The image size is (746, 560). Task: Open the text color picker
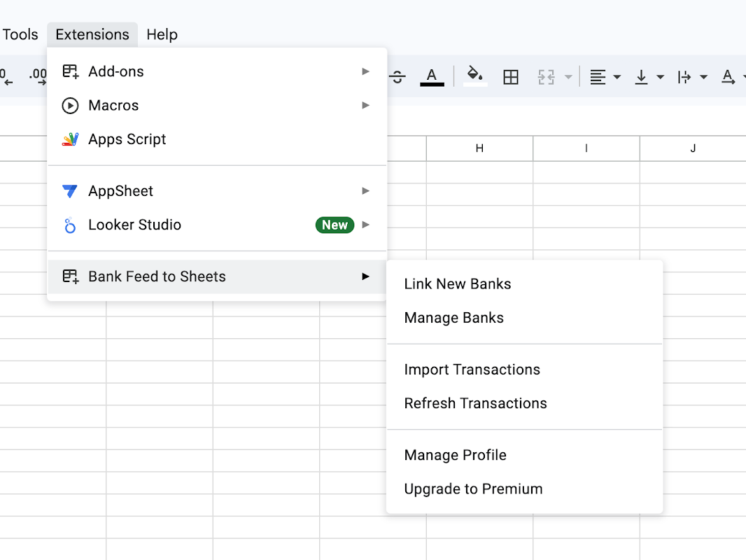432,76
